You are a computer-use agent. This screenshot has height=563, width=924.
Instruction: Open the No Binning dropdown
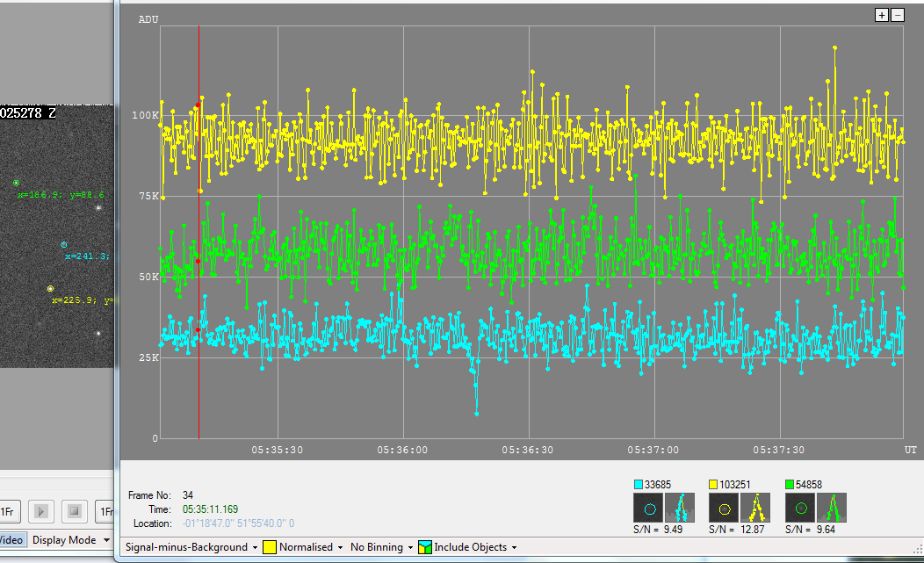pyautogui.click(x=381, y=547)
